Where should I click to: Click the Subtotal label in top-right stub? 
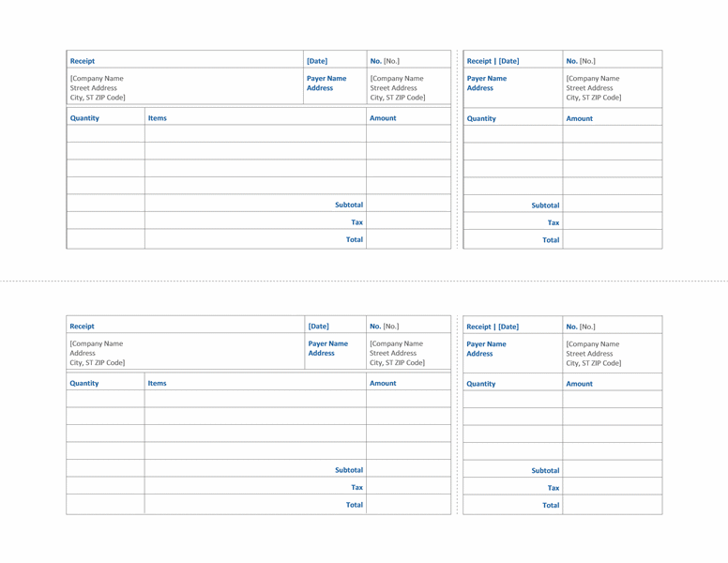[545, 205]
